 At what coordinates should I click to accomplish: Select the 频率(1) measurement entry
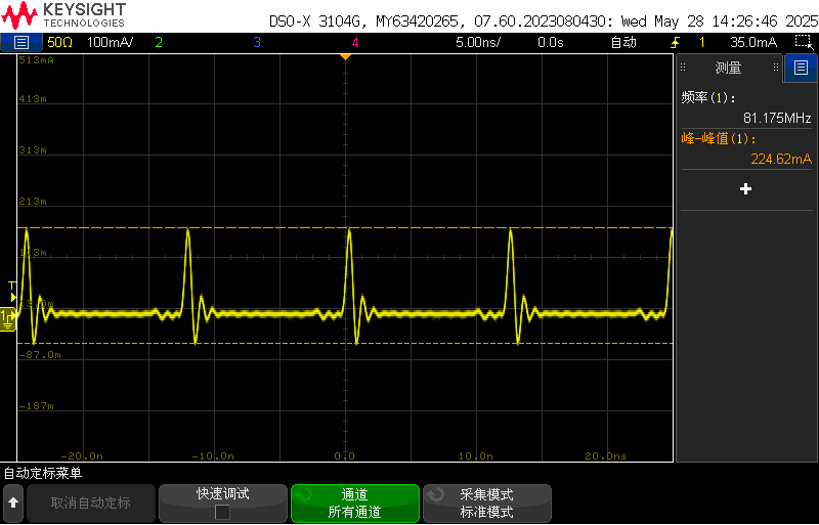708,98
